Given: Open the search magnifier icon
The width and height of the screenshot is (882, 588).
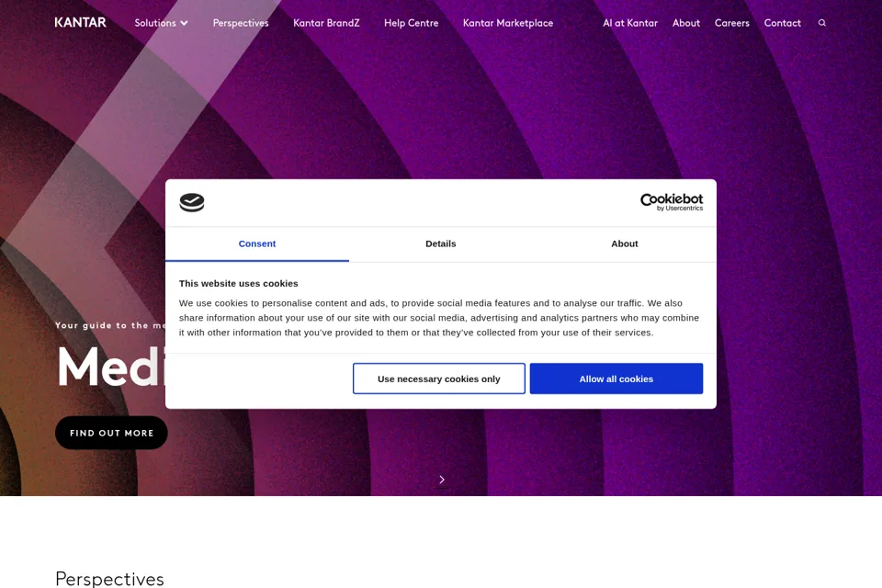Looking at the screenshot, I should pos(821,23).
